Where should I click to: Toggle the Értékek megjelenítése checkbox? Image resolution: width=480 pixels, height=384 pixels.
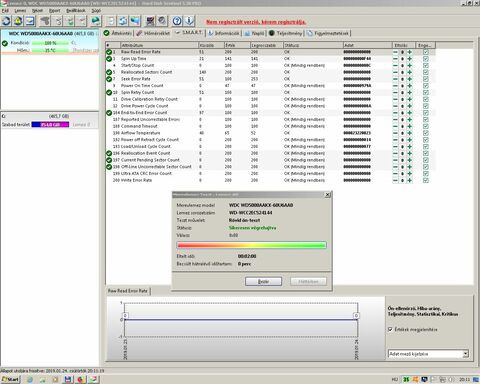pos(390,329)
